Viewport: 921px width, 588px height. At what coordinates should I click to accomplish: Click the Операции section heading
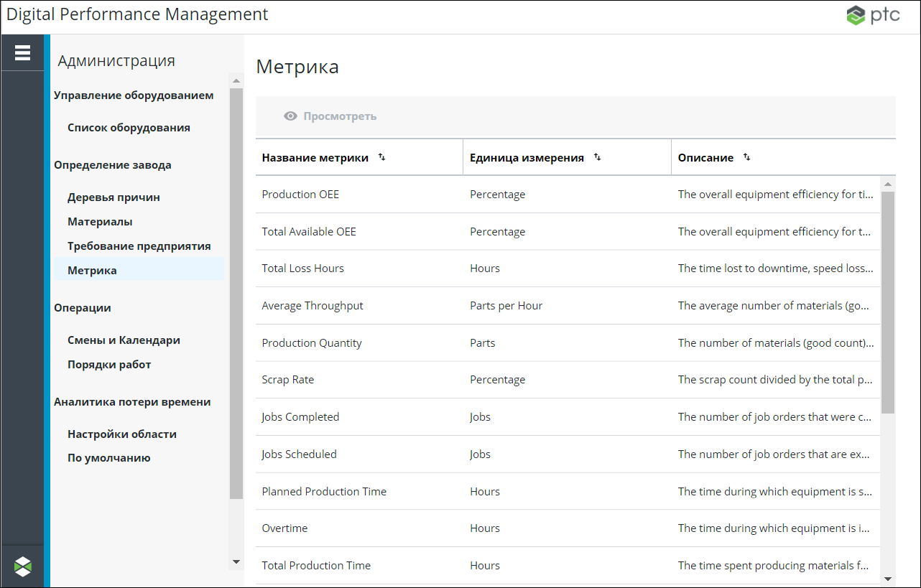click(83, 308)
